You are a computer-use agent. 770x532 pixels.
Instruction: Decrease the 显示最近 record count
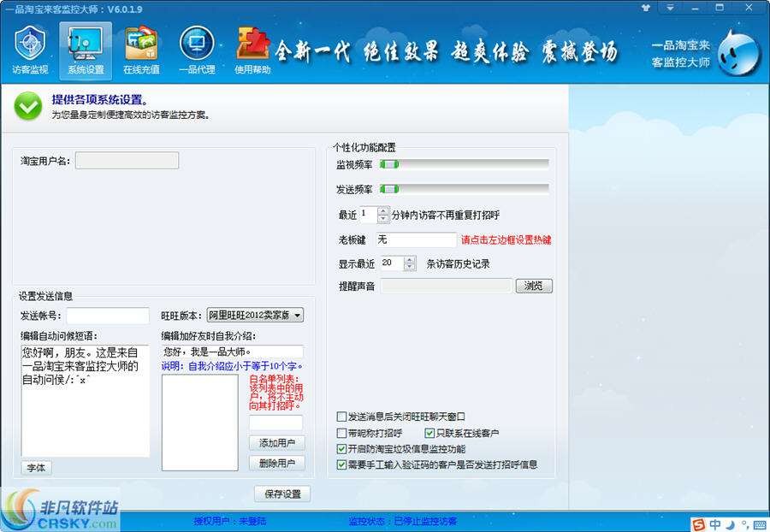tap(409, 267)
